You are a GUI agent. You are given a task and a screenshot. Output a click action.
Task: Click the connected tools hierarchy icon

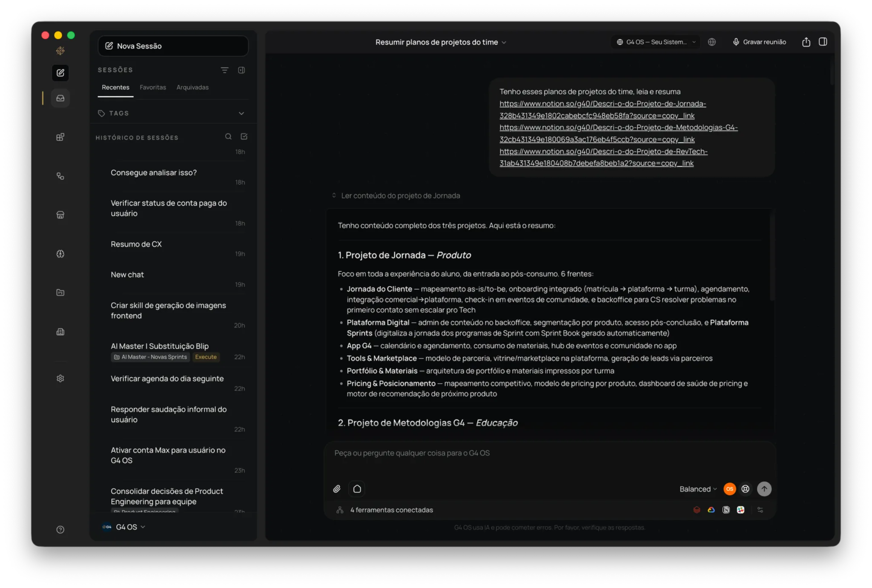[340, 510]
